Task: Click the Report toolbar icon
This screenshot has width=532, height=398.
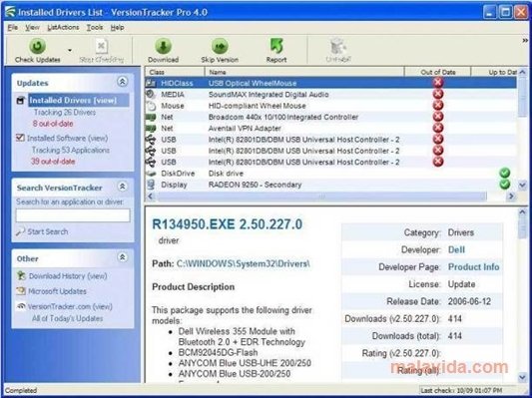Action: 276,46
